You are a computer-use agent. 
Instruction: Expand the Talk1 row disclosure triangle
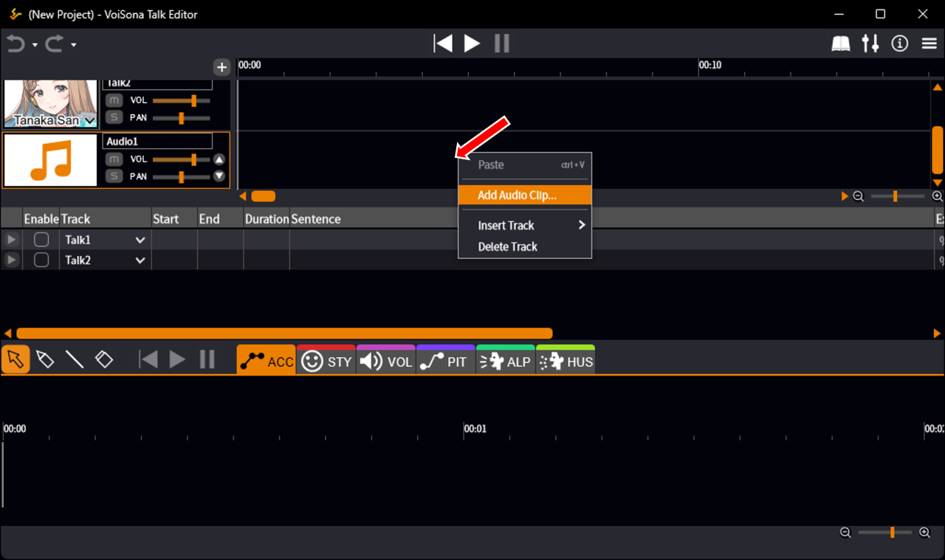(x=11, y=240)
